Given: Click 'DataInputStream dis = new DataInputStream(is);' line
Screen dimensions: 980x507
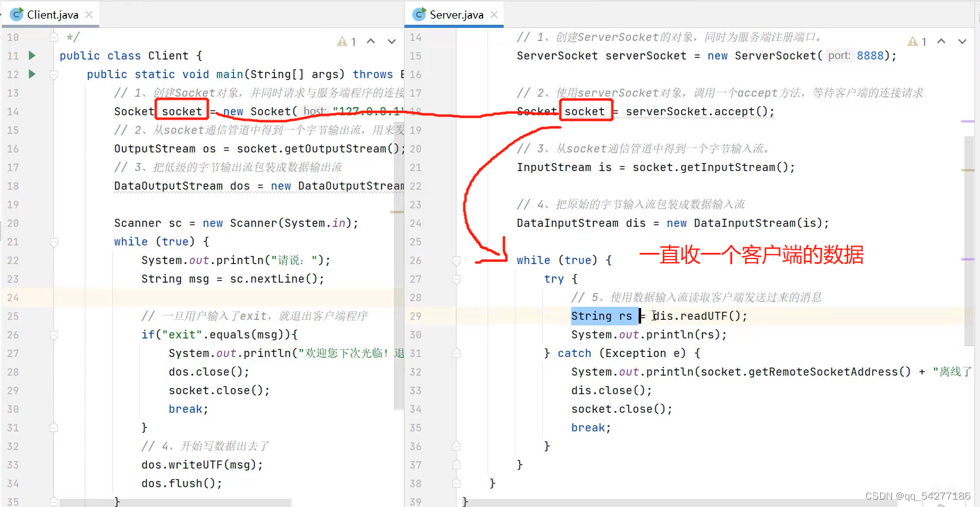Looking at the screenshot, I should click(673, 223).
